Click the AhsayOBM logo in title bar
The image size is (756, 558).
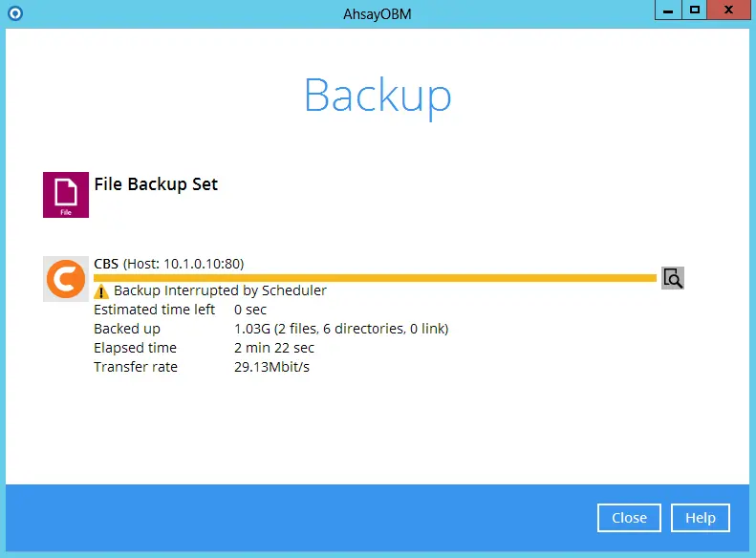click(13, 13)
